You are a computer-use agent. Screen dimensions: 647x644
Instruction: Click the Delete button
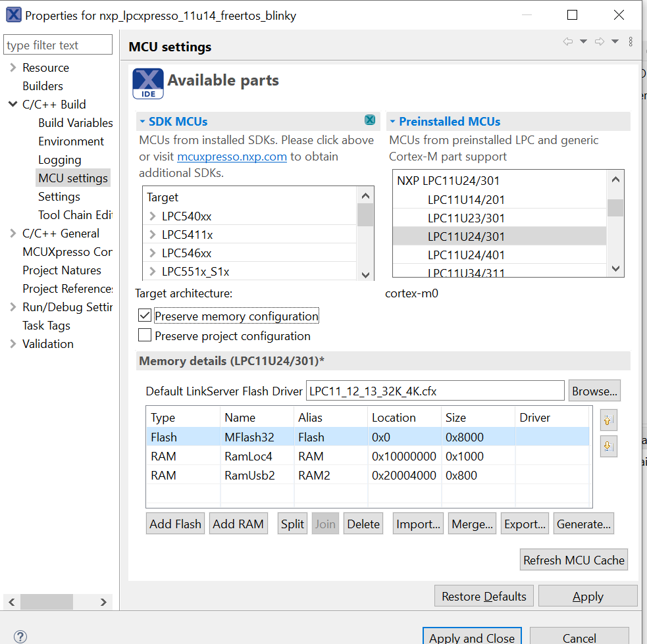[363, 524]
